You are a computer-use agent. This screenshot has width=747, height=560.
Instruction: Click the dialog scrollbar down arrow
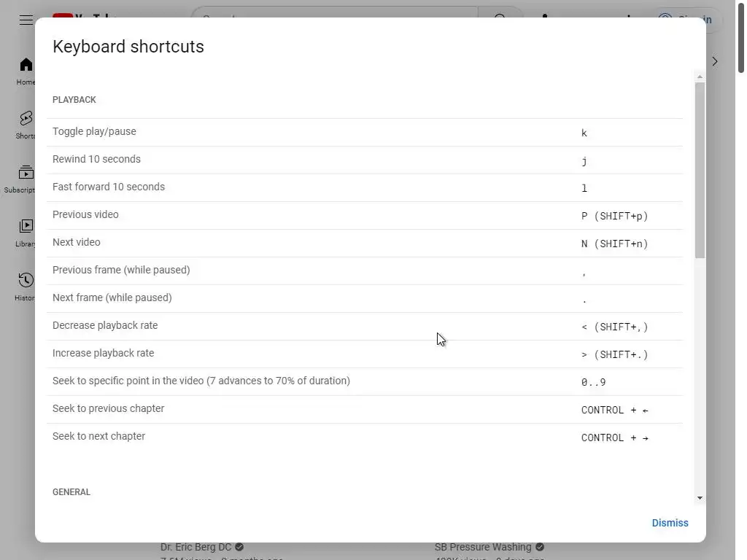tap(700, 498)
